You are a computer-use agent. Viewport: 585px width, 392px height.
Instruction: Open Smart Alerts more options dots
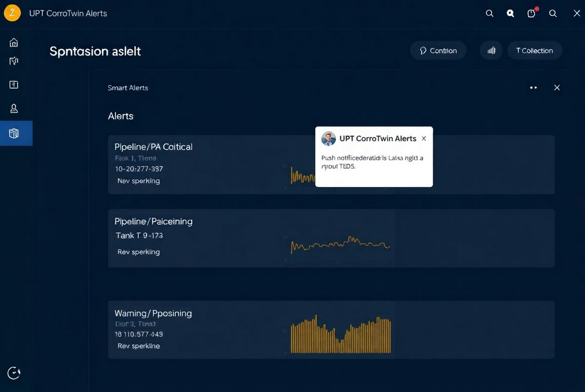(x=533, y=87)
